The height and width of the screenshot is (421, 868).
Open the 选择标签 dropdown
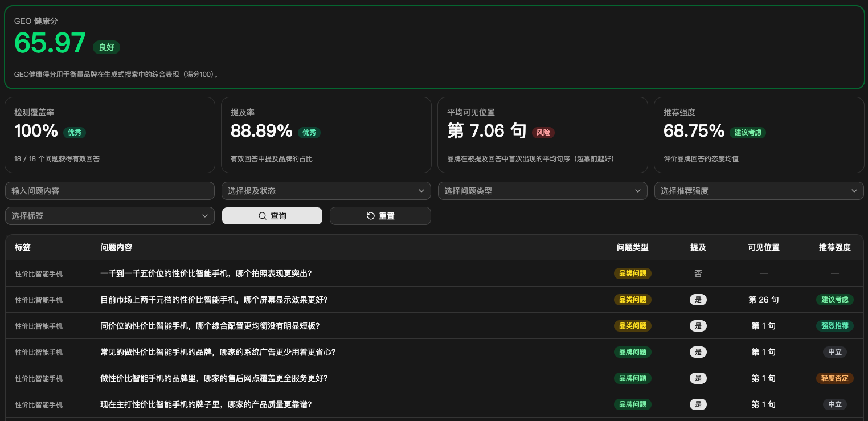[110, 216]
